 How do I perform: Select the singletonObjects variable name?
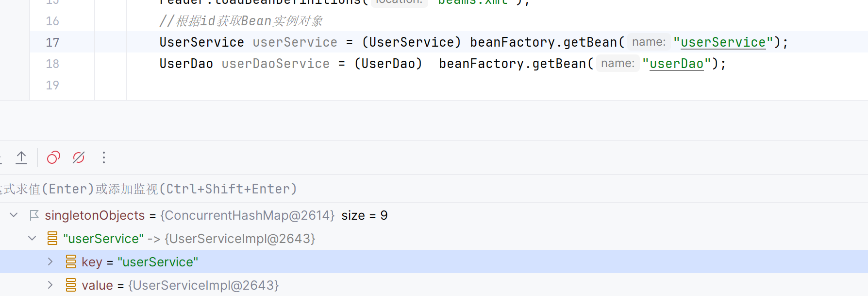(x=95, y=215)
